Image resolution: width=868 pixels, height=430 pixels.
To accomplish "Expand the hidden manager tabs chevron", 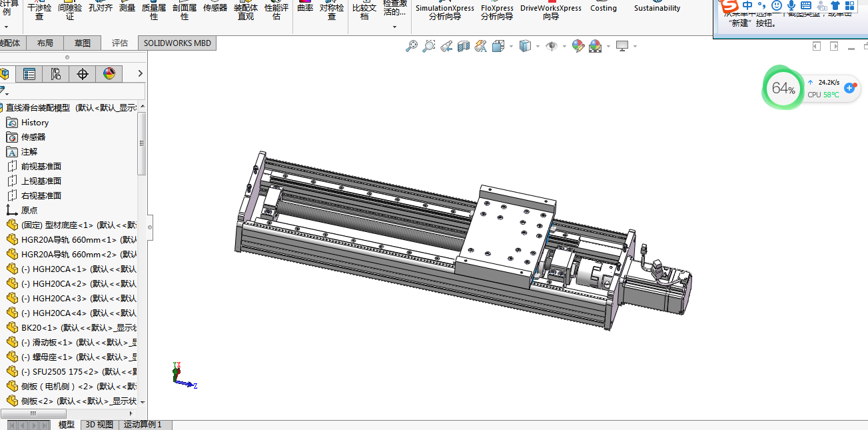I will (x=140, y=74).
